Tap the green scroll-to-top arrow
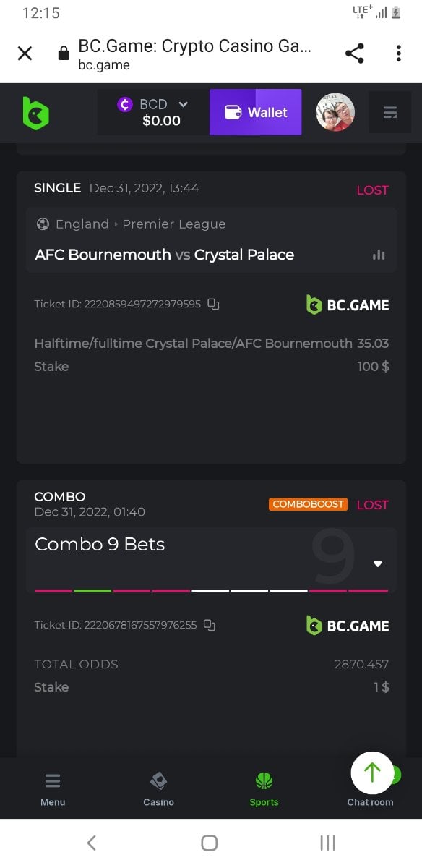This screenshot has height=868, width=422. pyautogui.click(x=372, y=773)
